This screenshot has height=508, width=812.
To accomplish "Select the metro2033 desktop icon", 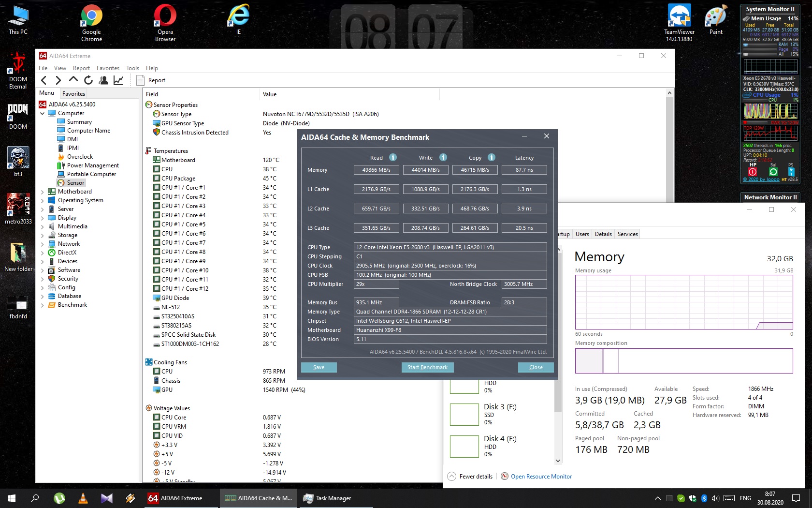I will 18,209.
